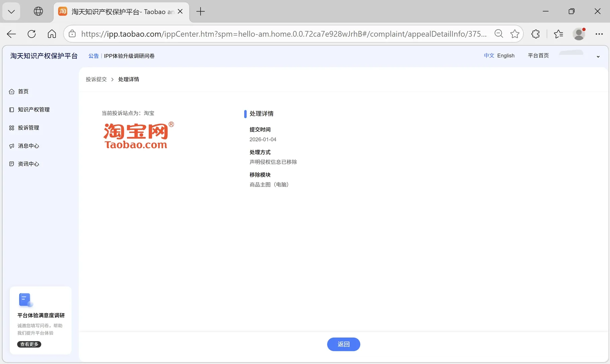This screenshot has width=610, height=364.
Task: Click the 知识产权管理 sidebar icon
Action: point(11,110)
